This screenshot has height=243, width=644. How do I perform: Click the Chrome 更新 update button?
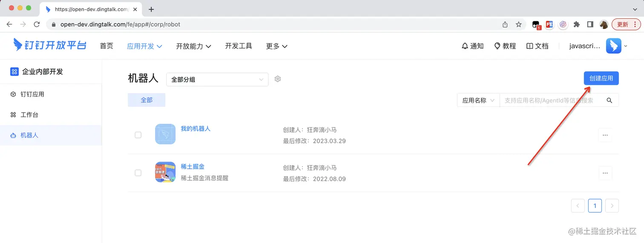626,24
